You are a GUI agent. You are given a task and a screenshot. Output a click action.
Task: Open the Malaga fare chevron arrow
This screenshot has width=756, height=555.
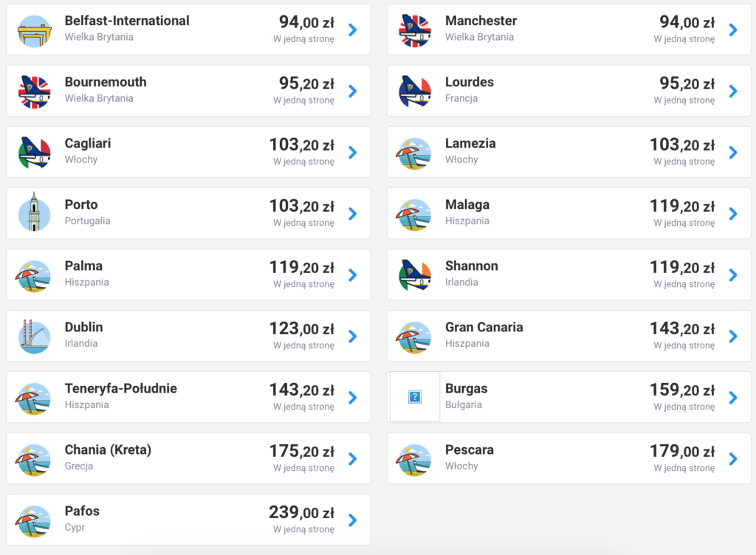733,213
